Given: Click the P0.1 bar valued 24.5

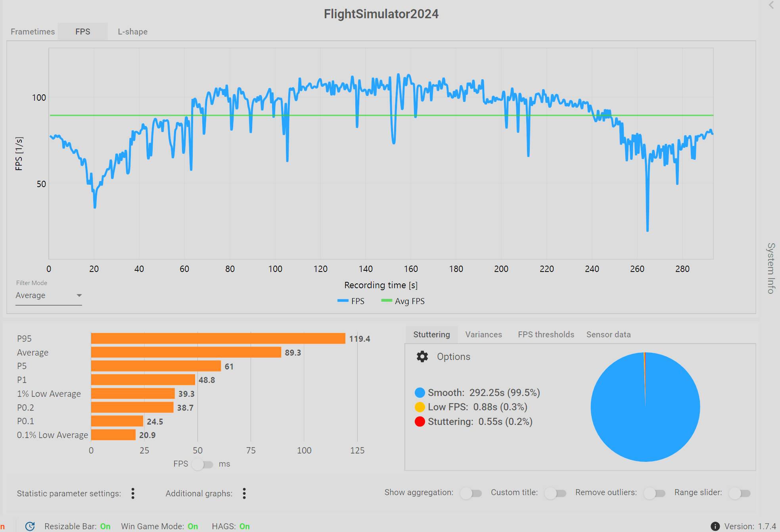Looking at the screenshot, I should tap(117, 421).
